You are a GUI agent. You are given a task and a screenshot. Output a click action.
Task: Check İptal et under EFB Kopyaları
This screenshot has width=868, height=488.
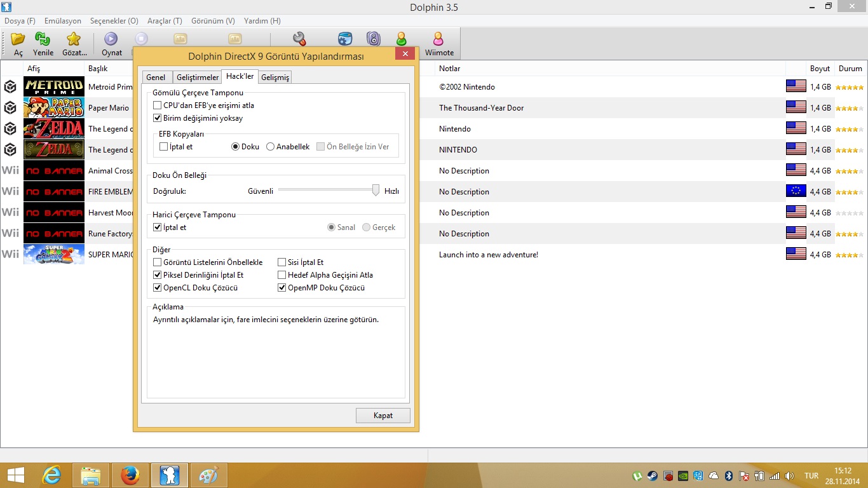click(163, 147)
